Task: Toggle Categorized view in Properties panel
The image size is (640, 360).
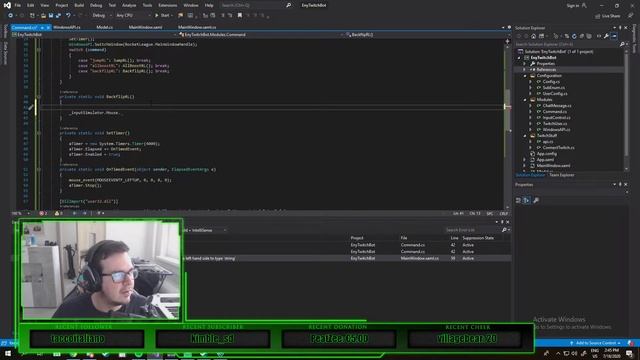Action: click(x=518, y=200)
